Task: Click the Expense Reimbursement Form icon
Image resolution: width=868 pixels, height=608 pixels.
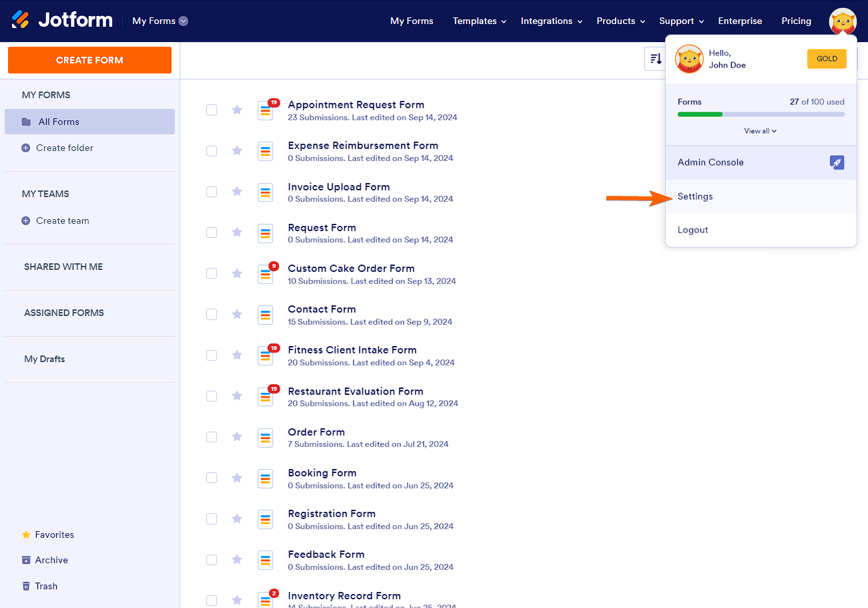Action: coord(266,151)
